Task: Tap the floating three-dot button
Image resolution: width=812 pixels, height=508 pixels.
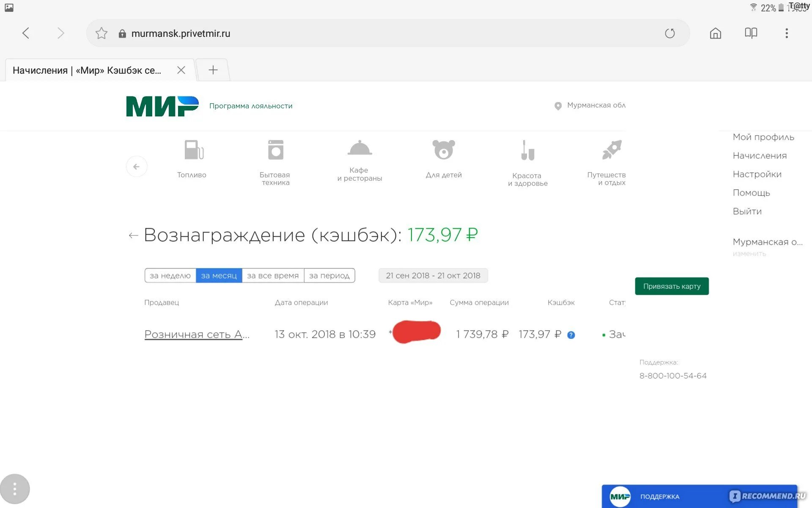Action: 15,489
